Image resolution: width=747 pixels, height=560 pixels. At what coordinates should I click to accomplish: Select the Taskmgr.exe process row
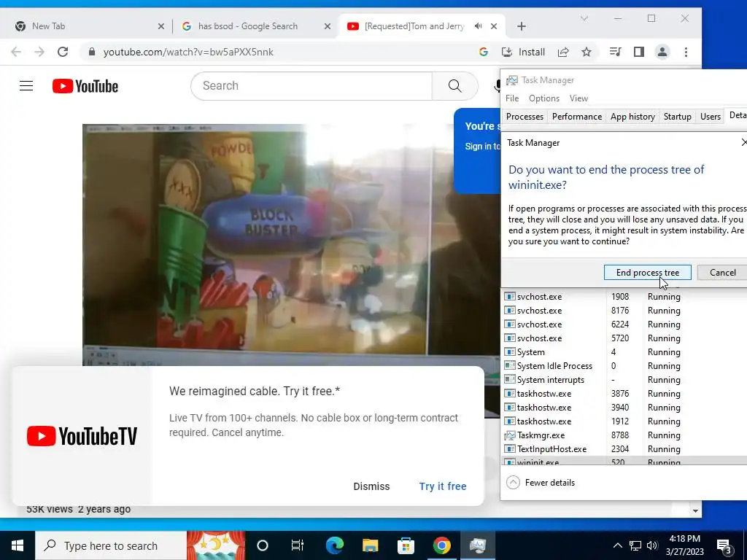[624, 435]
